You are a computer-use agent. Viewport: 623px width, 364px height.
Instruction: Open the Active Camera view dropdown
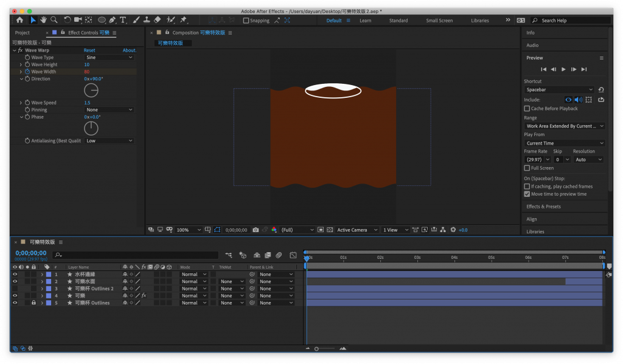pos(356,230)
